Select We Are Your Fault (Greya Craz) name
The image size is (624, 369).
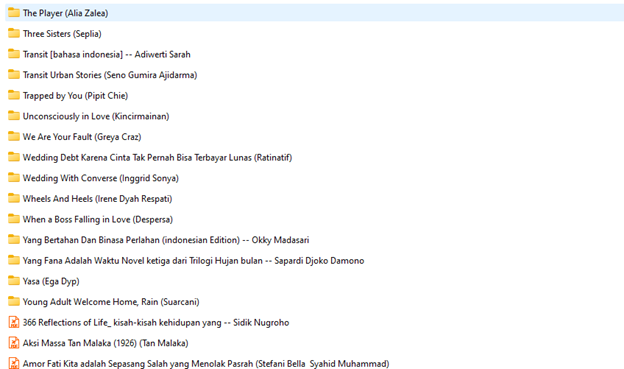point(82,137)
